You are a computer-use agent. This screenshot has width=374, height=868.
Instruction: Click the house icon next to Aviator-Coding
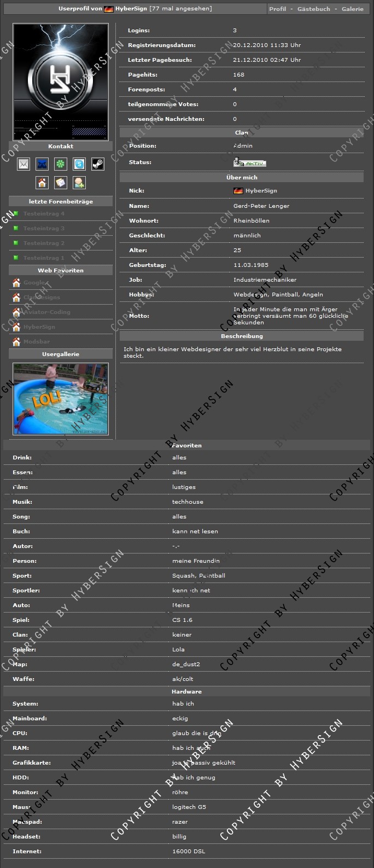click(16, 312)
